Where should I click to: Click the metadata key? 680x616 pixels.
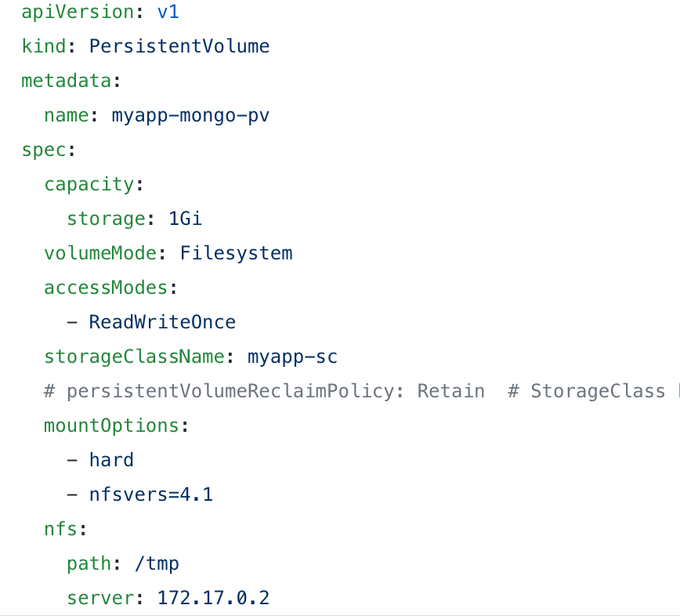point(66,81)
